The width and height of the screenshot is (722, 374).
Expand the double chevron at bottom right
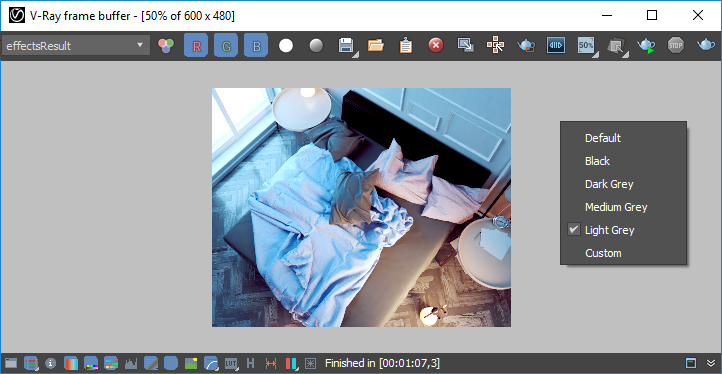coord(711,363)
